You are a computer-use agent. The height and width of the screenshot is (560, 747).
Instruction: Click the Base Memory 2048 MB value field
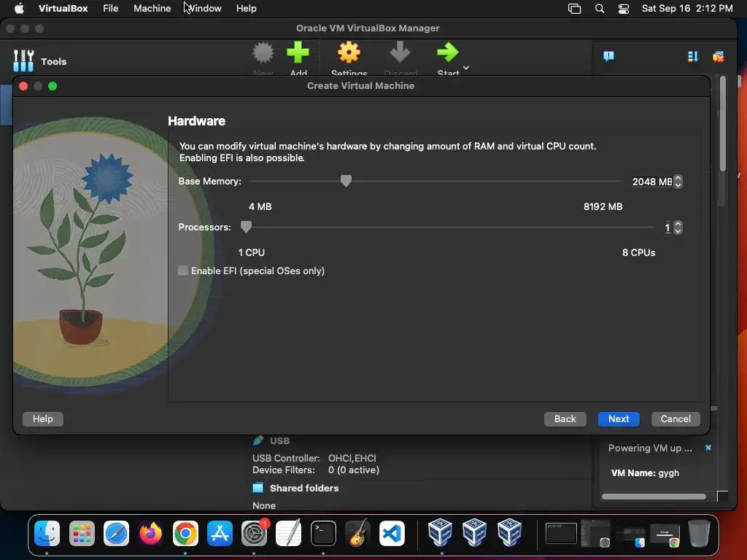651,182
